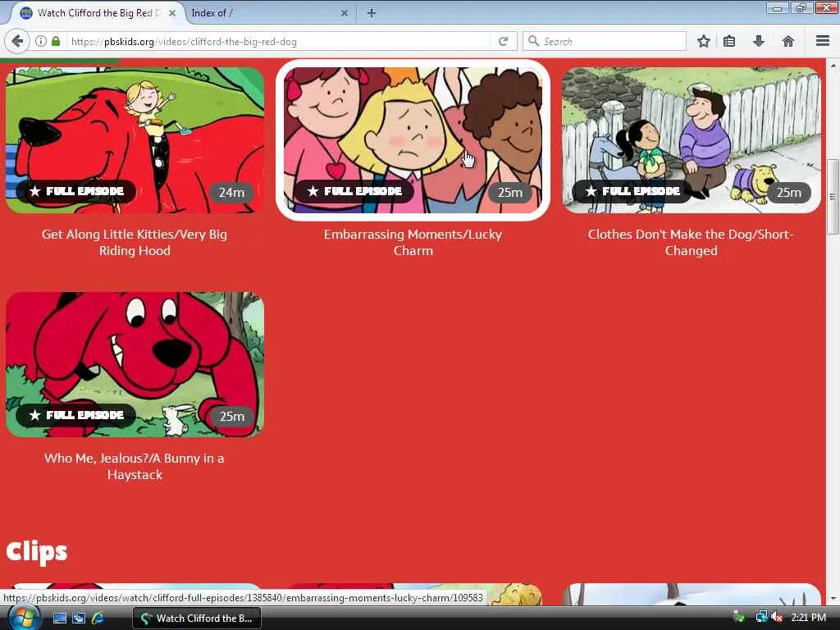Screen dimensions: 840x630
Task: Open the downloads arrow icon
Action: tap(759, 41)
